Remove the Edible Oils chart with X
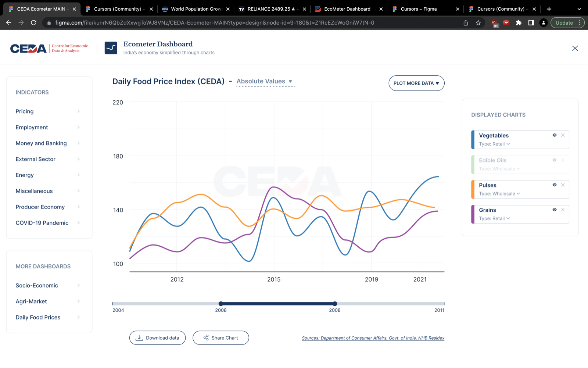Viewport: 588px width, 368px height. click(x=563, y=160)
